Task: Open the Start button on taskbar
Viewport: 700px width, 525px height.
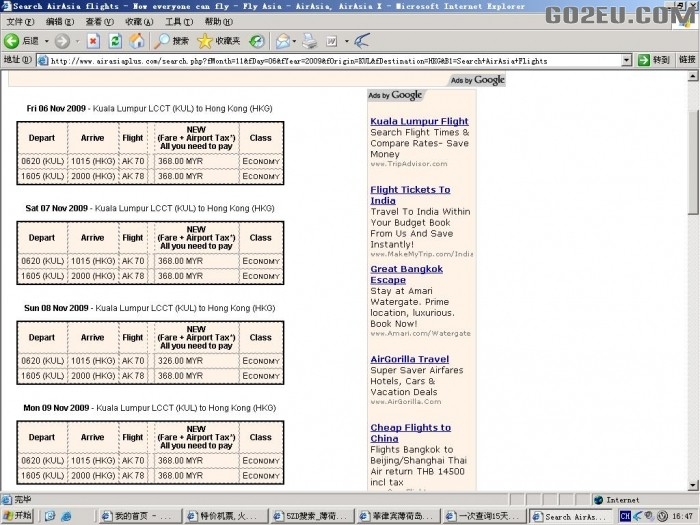Action: coord(17,516)
